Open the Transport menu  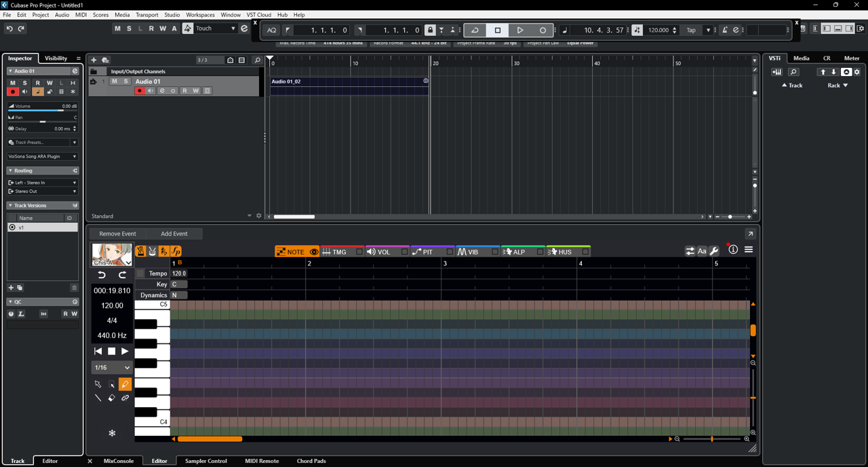coord(146,14)
